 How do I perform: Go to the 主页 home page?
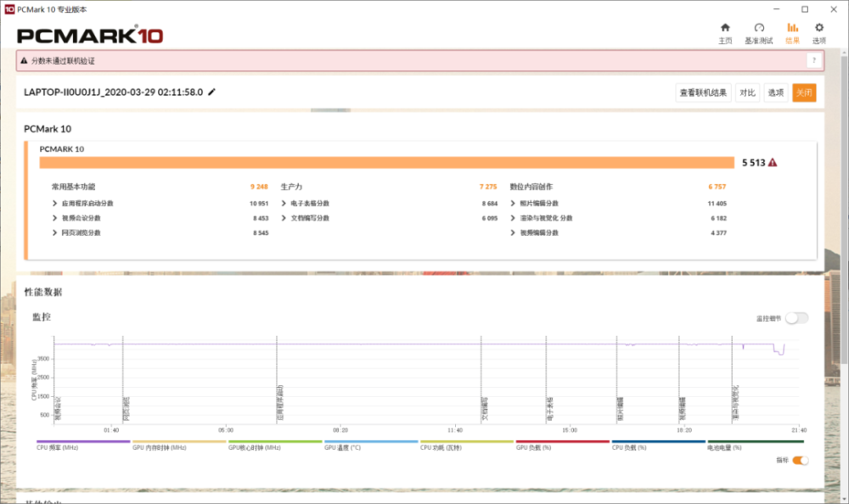coord(725,33)
